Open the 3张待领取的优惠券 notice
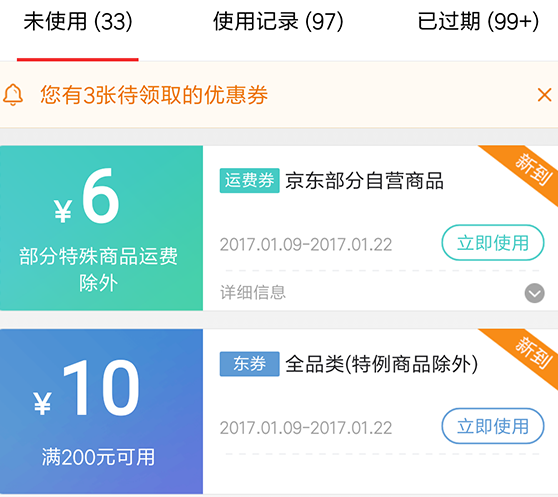The width and height of the screenshot is (558, 497). tap(154, 95)
